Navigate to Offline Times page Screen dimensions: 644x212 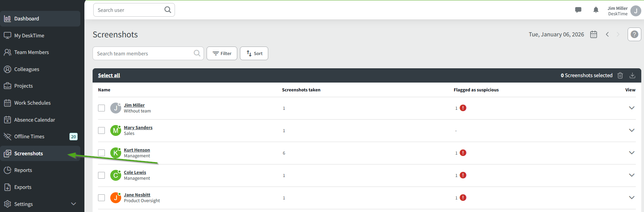pos(29,137)
